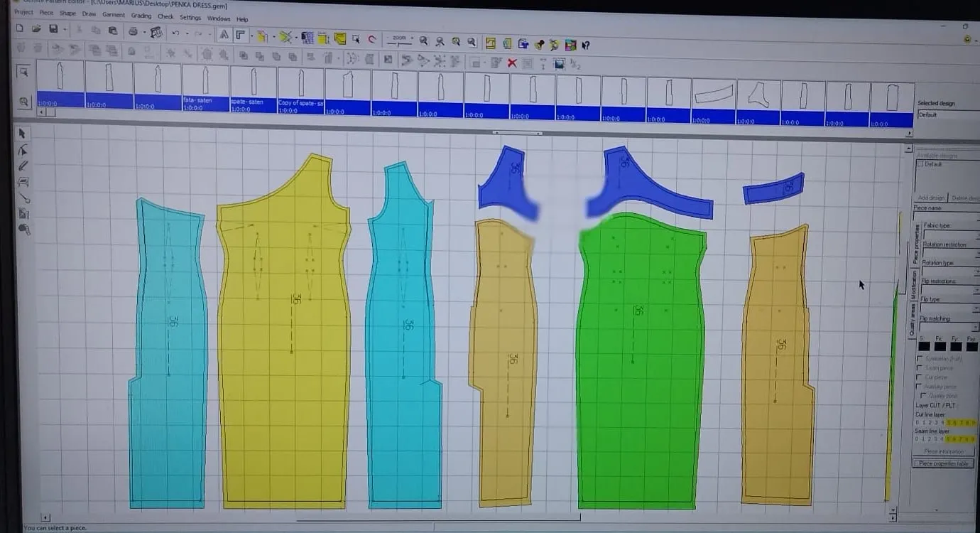980x533 pixels.
Task: Click the Piece information button
Action: [943, 451]
